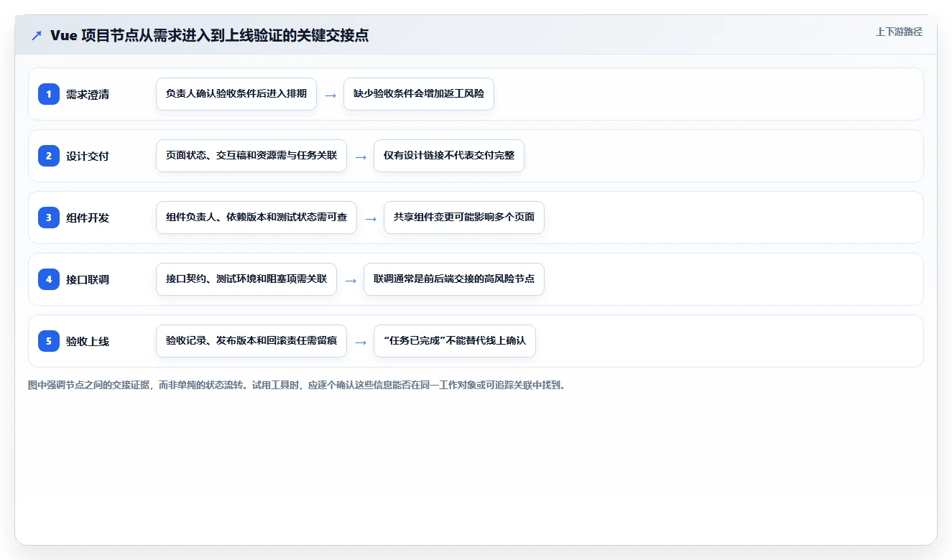Click step number 5 badge
Image resolution: width=952 pixels, height=560 pixels.
pyautogui.click(x=49, y=341)
